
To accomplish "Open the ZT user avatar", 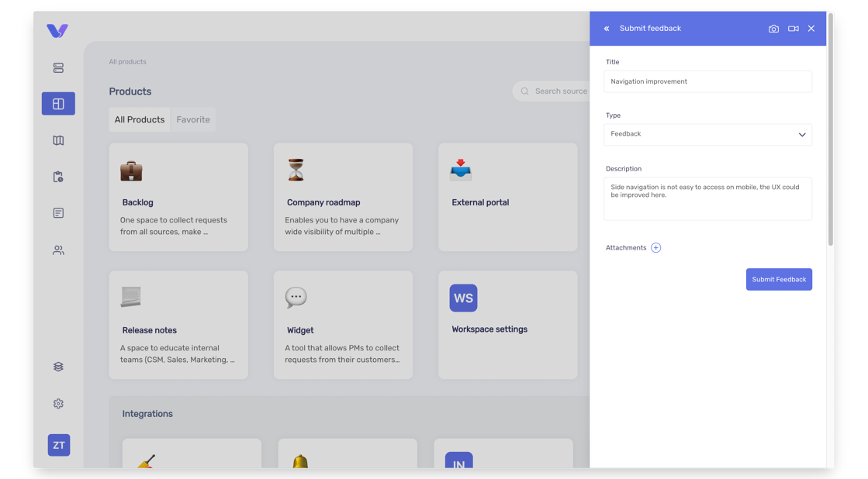I will (x=59, y=445).
